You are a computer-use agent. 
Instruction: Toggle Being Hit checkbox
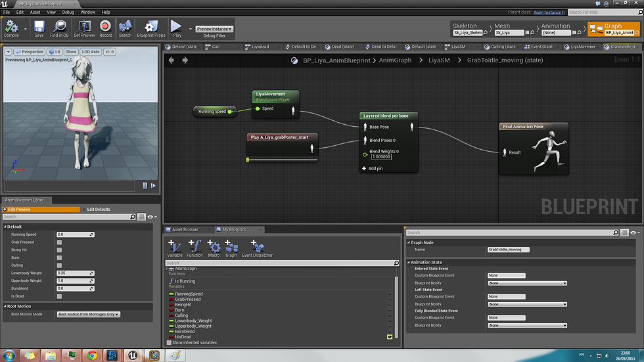tap(60, 250)
